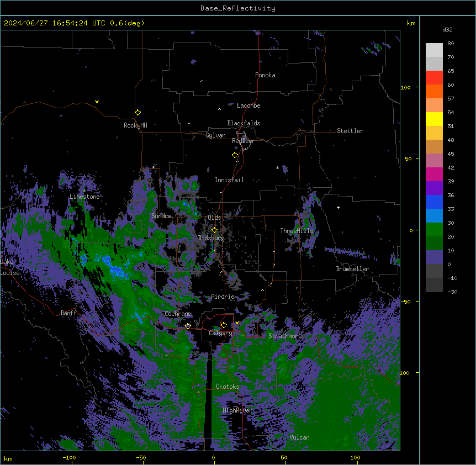
Task: Select the ThreeHills label
Action: [297, 231]
